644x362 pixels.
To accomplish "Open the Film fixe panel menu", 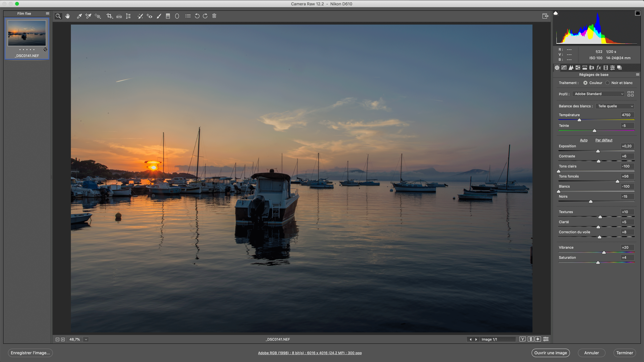I will click(x=48, y=14).
